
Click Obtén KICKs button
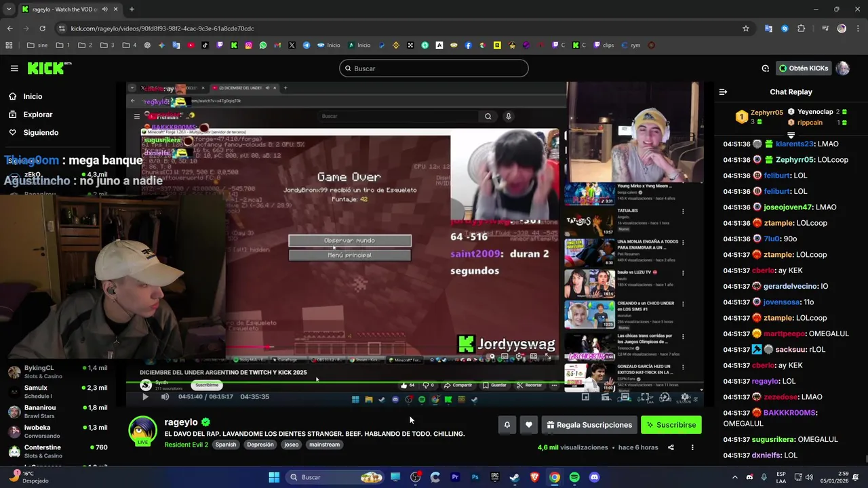click(x=804, y=68)
